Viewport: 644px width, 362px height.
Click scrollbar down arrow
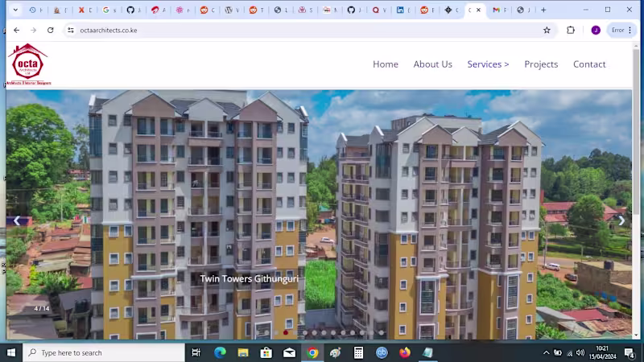pos(636,335)
